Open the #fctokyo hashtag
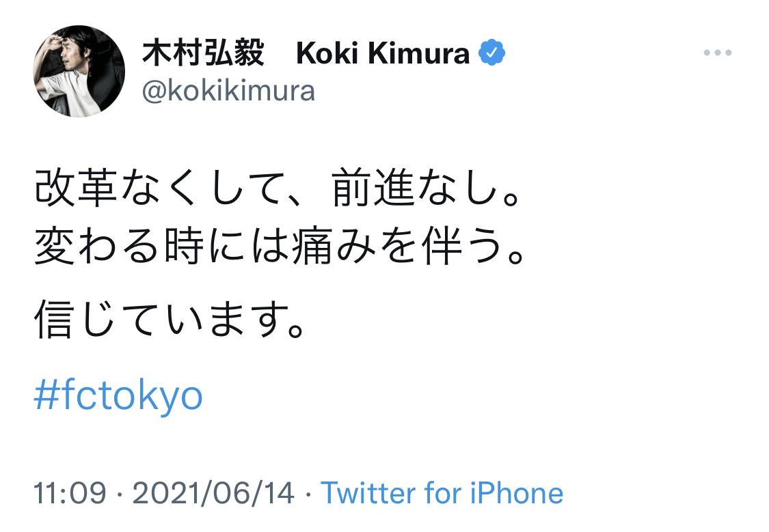This screenshot has height=532, width=769. pos(118,395)
